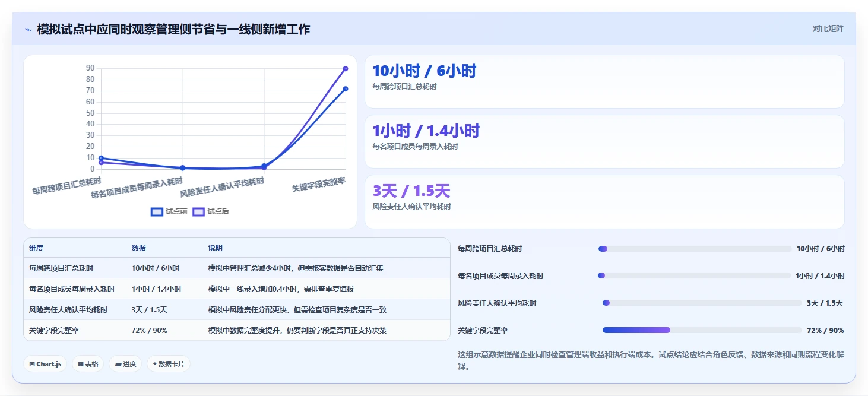Click the 每名项目成员每周录入耗时 progress bar
Image resolution: width=868 pixels, height=396 pixels.
coord(694,275)
